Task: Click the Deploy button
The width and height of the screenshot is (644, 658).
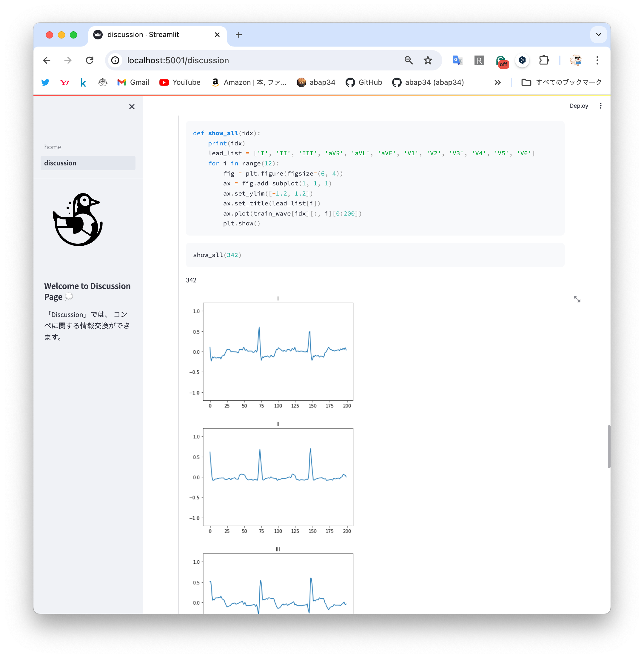Action: pyautogui.click(x=579, y=106)
